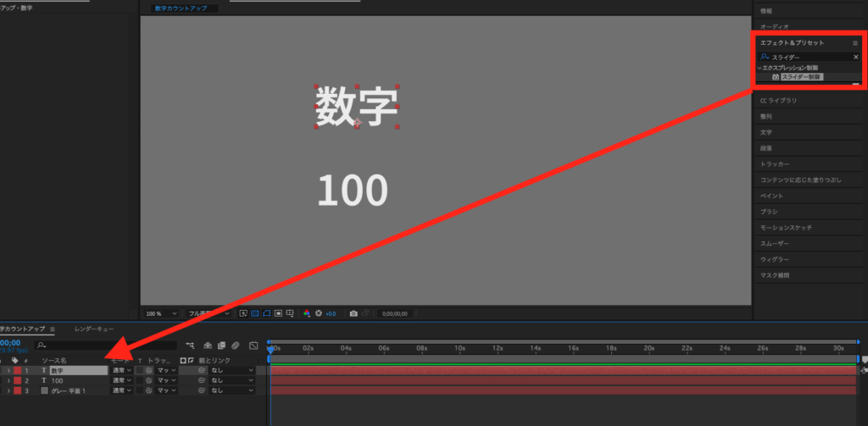Click the composition mini-flowchart icon

pos(192,346)
